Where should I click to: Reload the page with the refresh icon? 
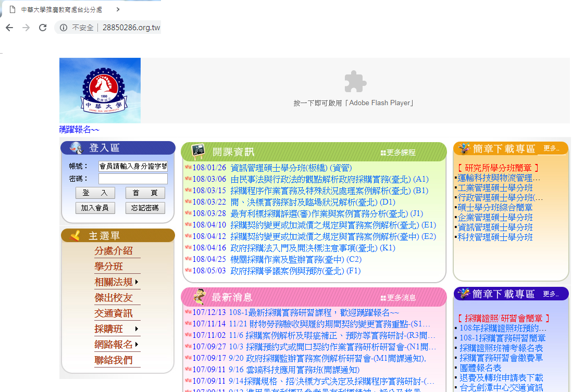coord(43,28)
